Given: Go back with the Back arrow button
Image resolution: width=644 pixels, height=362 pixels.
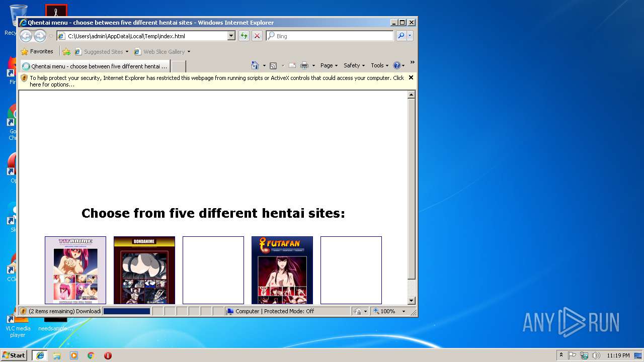Looking at the screenshot, I should pyautogui.click(x=26, y=36).
